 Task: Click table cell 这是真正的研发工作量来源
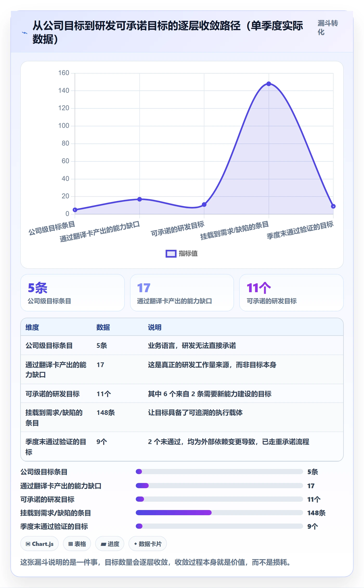coord(212,365)
